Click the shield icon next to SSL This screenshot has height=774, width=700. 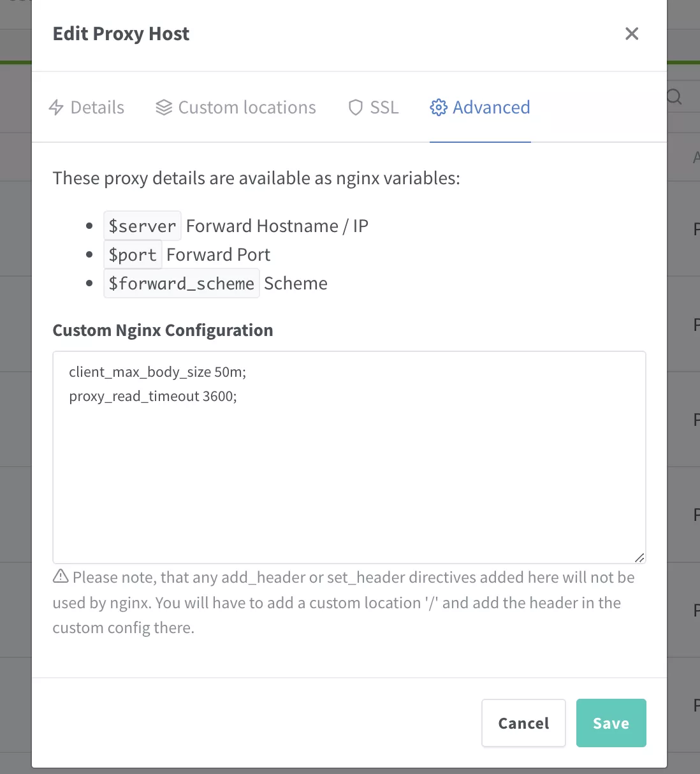355,108
